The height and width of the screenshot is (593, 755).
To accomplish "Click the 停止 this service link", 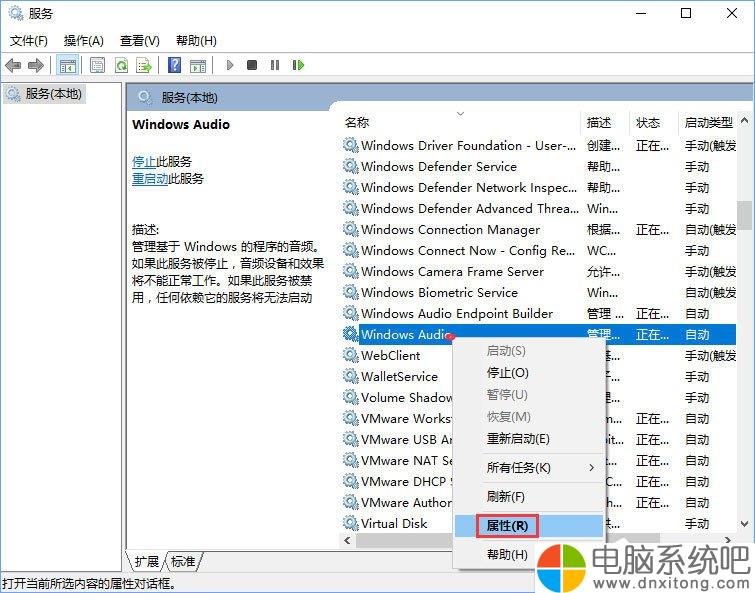I will [144, 161].
